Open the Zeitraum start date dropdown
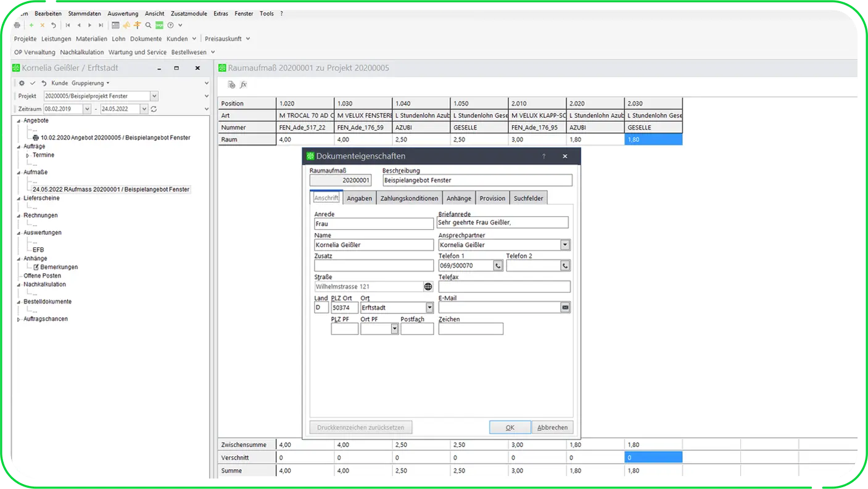868x489 pixels. click(87, 109)
